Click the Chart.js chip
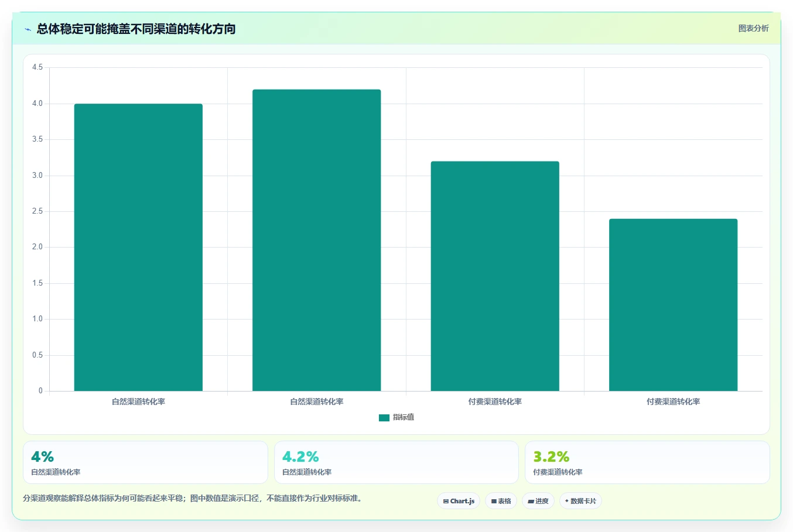 (459, 501)
